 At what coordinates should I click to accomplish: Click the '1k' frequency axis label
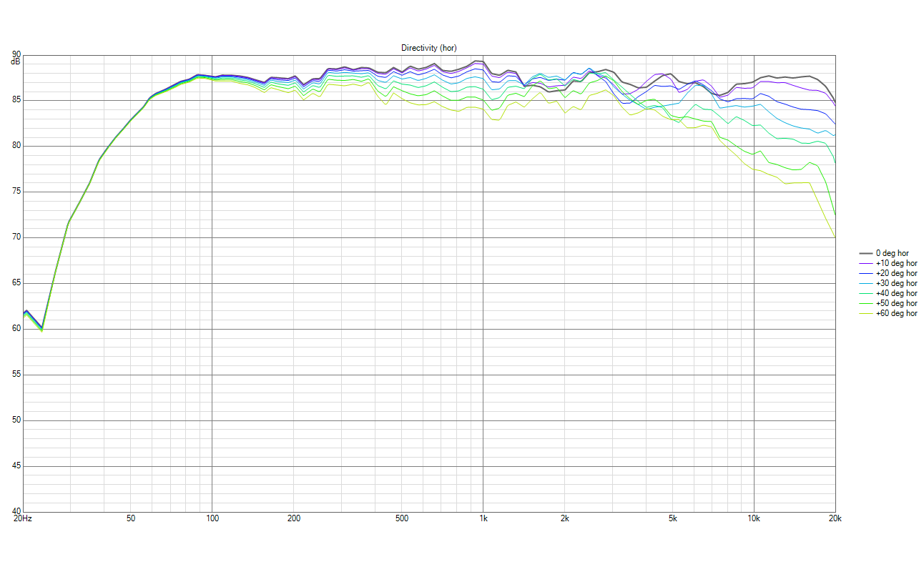pyautogui.click(x=483, y=518)
